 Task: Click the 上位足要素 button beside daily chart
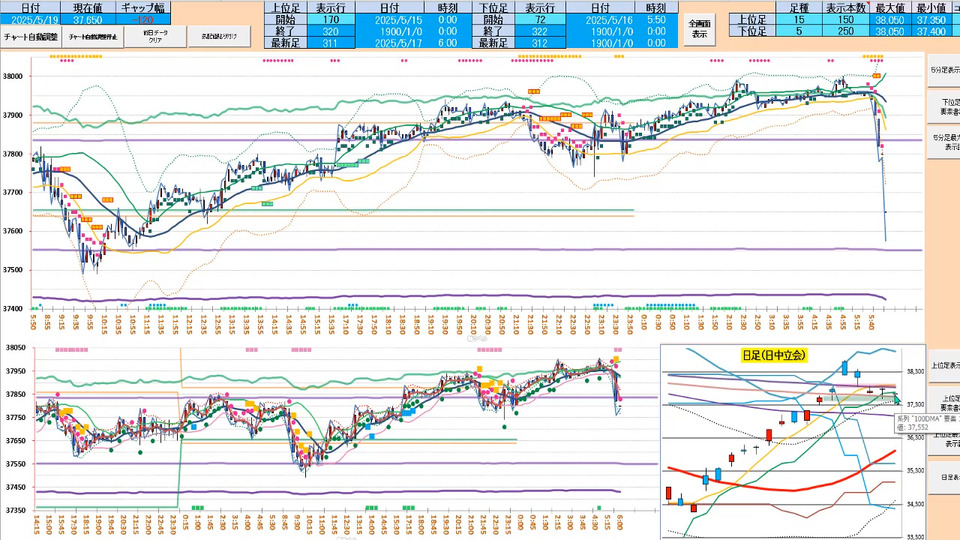tap(943, 402)
